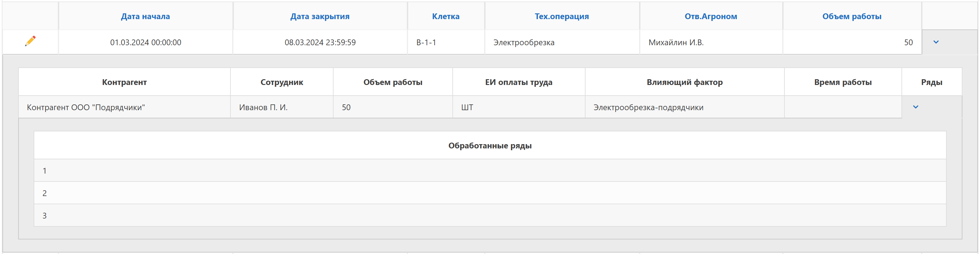
Task: Click the Время работы header
Action: coord(843,82)
